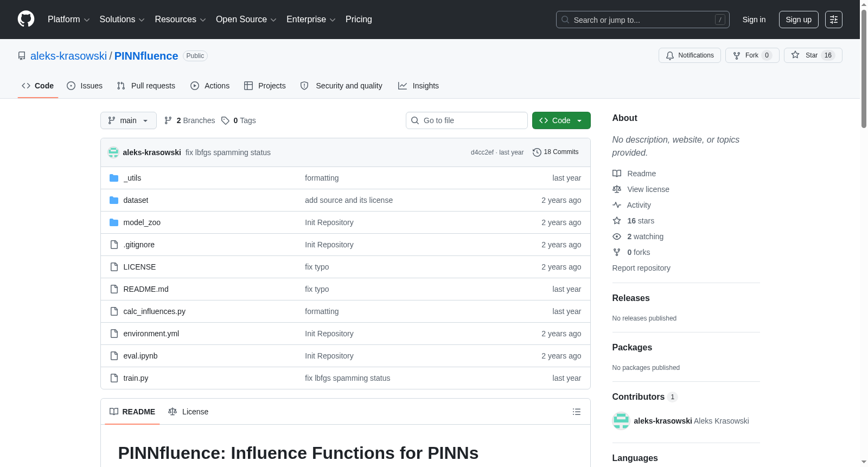Open the green Code dropdown button
The image size is (868, 467).
pos(561,120)
